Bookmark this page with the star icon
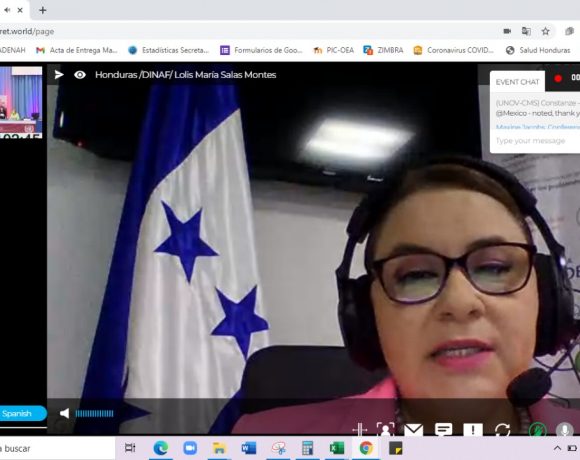 click(546, 31)
